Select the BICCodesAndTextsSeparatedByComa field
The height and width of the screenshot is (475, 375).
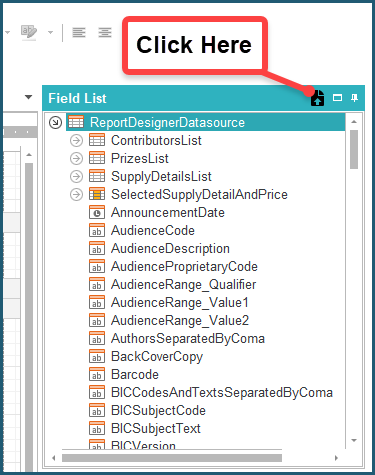tap(222, 392)
